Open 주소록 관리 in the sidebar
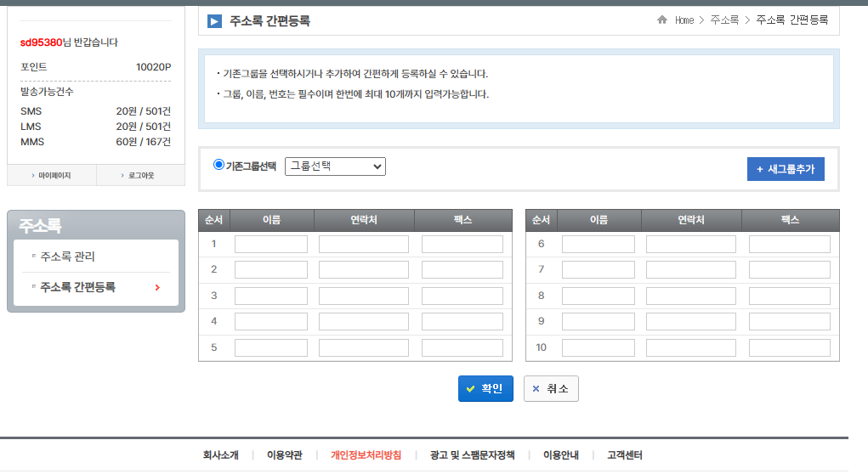 (67, 257)
